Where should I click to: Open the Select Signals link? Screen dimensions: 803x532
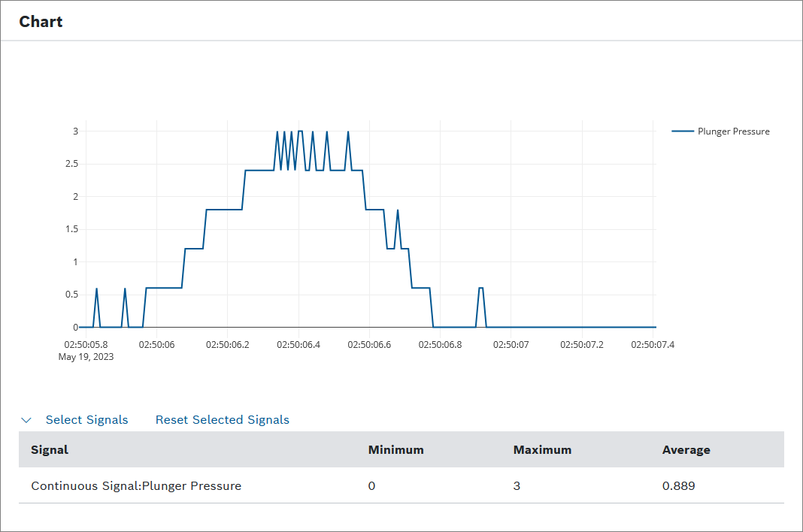click(86, 420)
